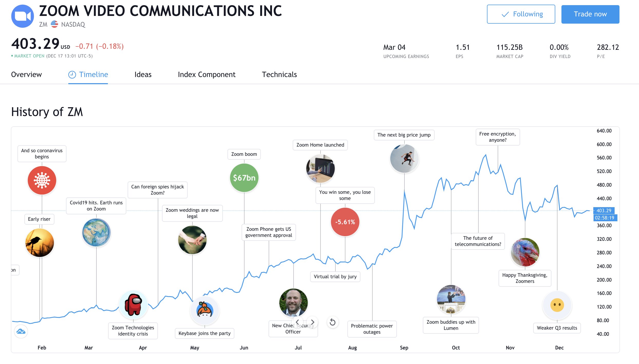639x364 pixels.
Task: Click the '-5.61%' red event marker
Action: coord(345,222)
